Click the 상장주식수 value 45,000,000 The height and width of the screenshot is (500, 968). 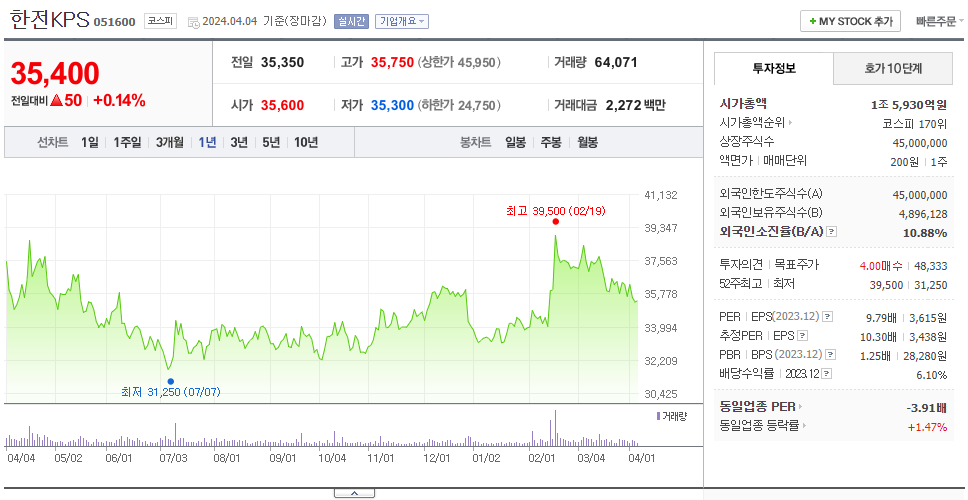click(x=920, y=143)
